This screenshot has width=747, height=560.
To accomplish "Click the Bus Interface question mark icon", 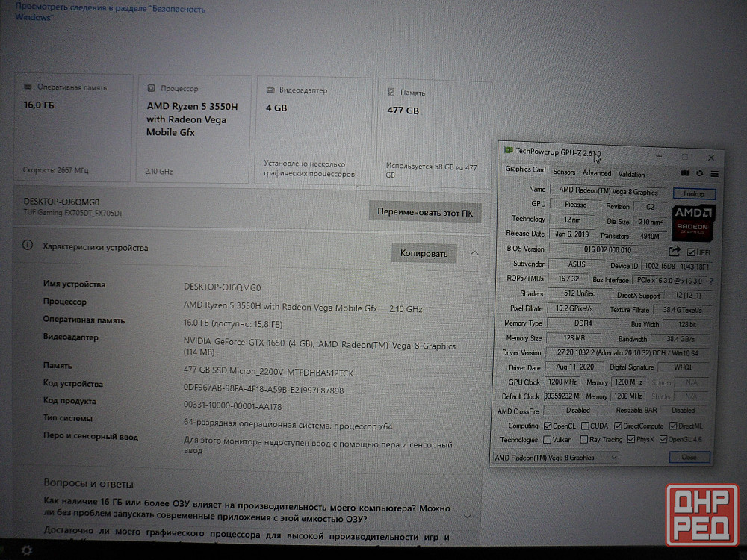I will pyautogui.click(x=710, y=281).
